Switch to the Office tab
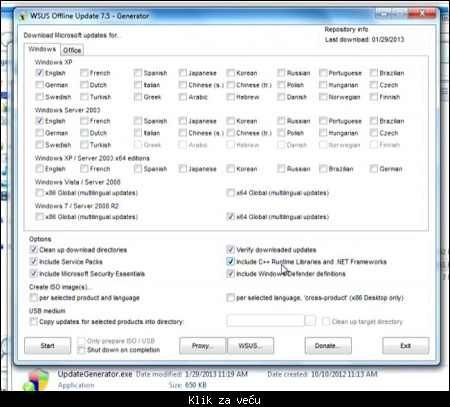This screenshot has width=450, height=407. [72, 50]
